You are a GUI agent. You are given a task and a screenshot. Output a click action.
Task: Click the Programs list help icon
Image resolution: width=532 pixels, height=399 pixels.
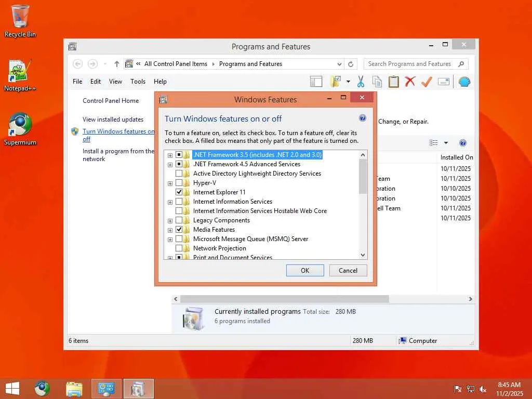click(x=463, y=143)
